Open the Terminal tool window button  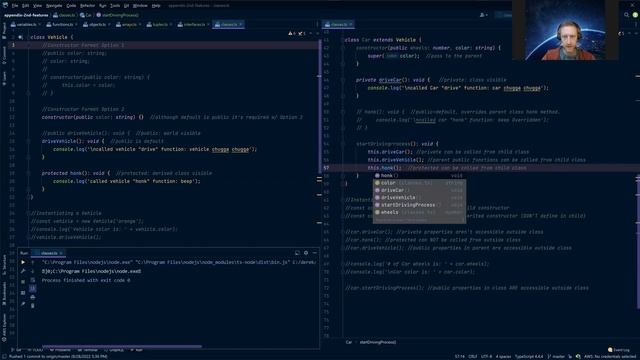(x=87, y=350)
